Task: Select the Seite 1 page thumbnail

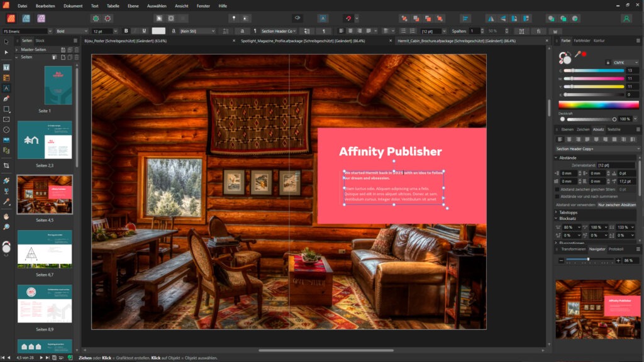Action: point(58,85)
